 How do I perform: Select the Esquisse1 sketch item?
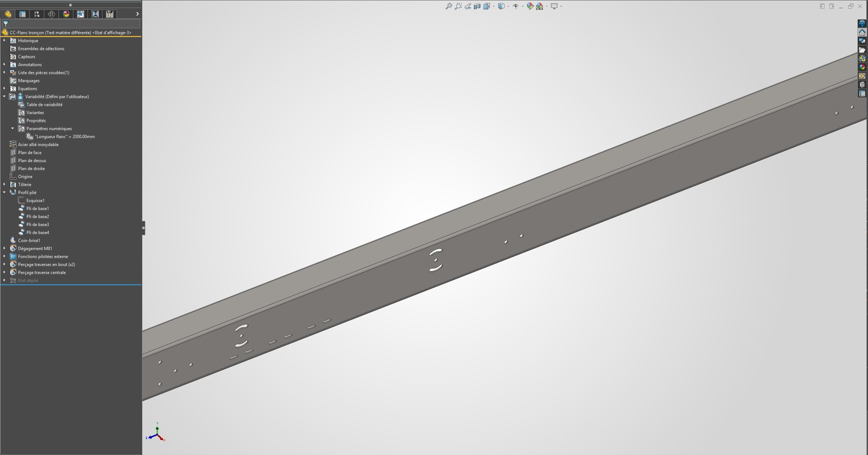pyautogui.click(x=35, y=200)
